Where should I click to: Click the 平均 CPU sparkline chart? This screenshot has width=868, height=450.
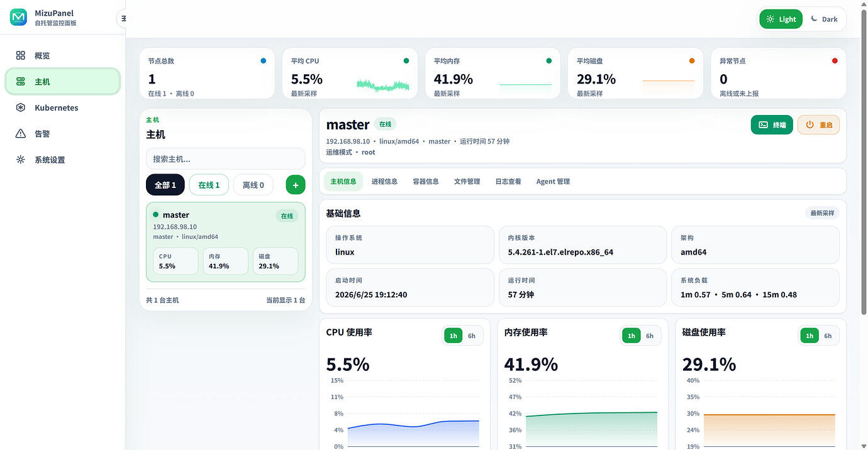382,85
